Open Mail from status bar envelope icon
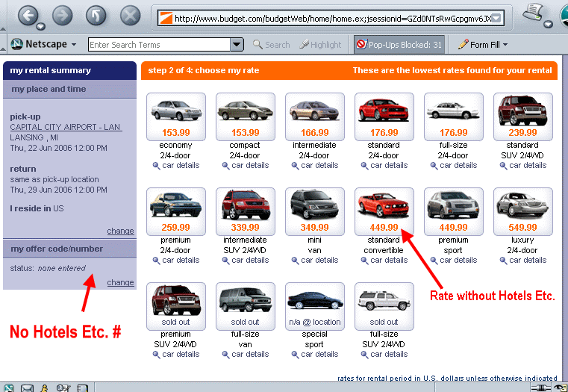The height and width of the screenshot is (392, 568). click(27, 388)
